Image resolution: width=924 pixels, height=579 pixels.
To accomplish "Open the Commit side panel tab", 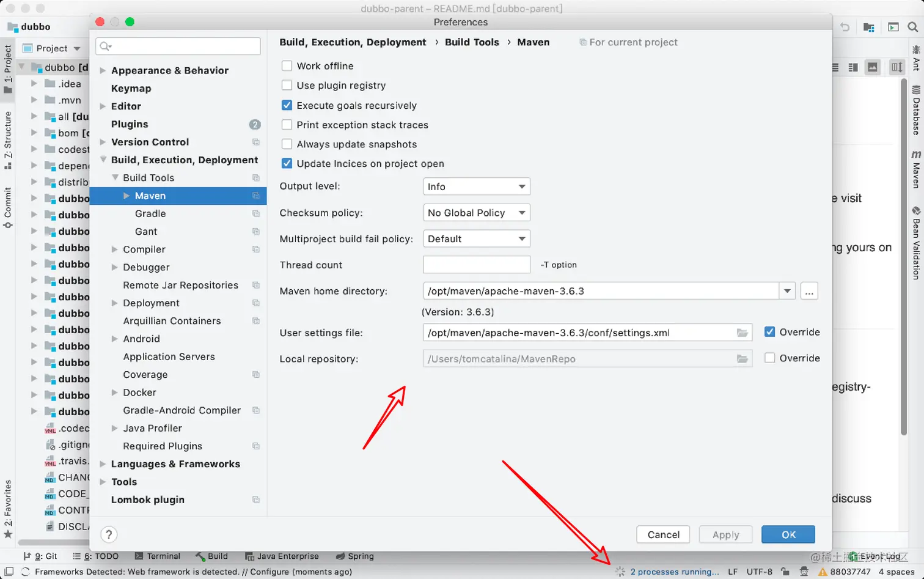I will coord(7,207).
